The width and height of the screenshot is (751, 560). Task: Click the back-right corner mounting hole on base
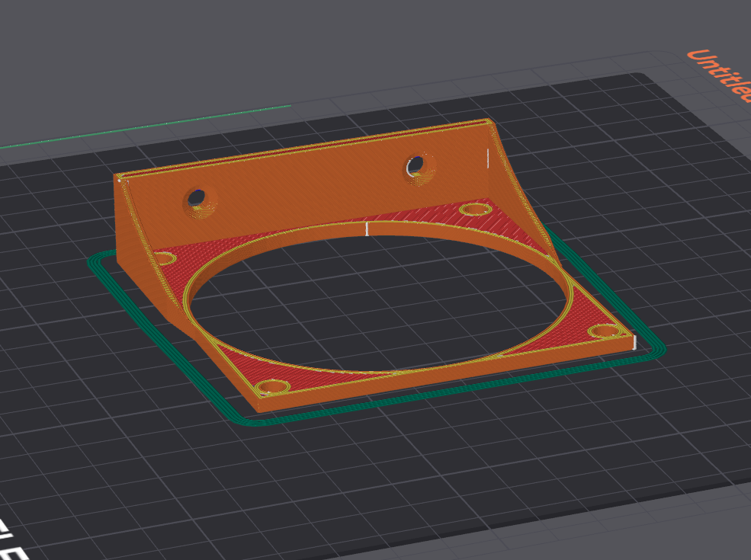[x=474, y=209]
